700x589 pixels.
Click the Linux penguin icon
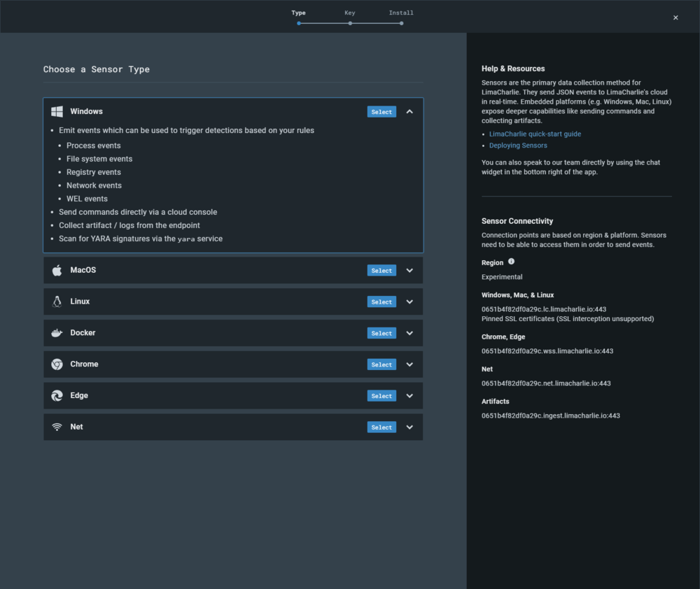click(x=57, y=301)
